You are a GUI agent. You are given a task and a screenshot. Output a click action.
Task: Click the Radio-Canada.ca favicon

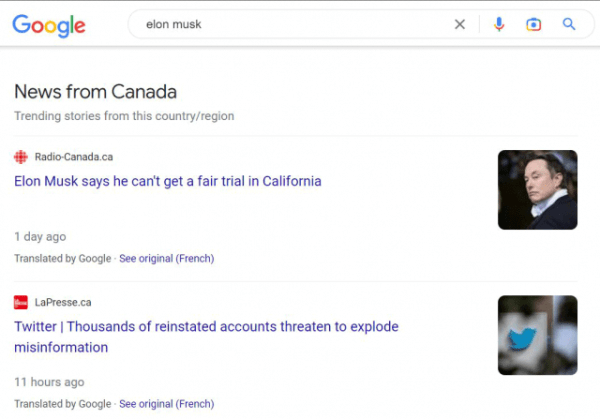click(21, 157)
